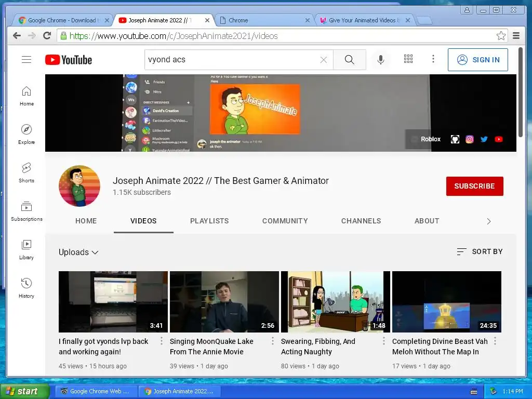
Task: Reload the page with refresh icon
Action: (x=47, y=35)
